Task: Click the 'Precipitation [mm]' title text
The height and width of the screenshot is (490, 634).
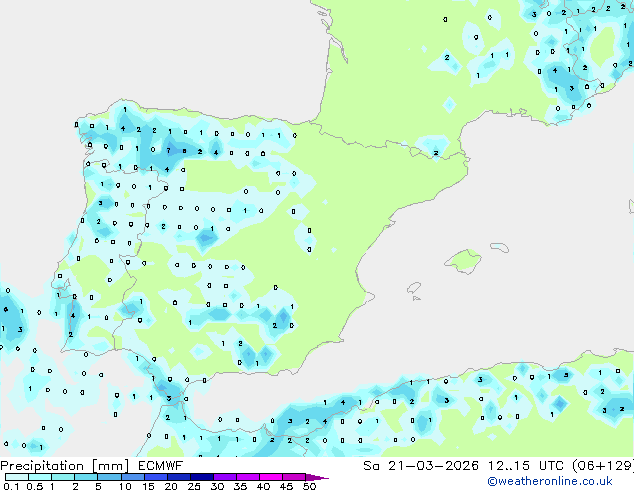Action: pos(65,466)
